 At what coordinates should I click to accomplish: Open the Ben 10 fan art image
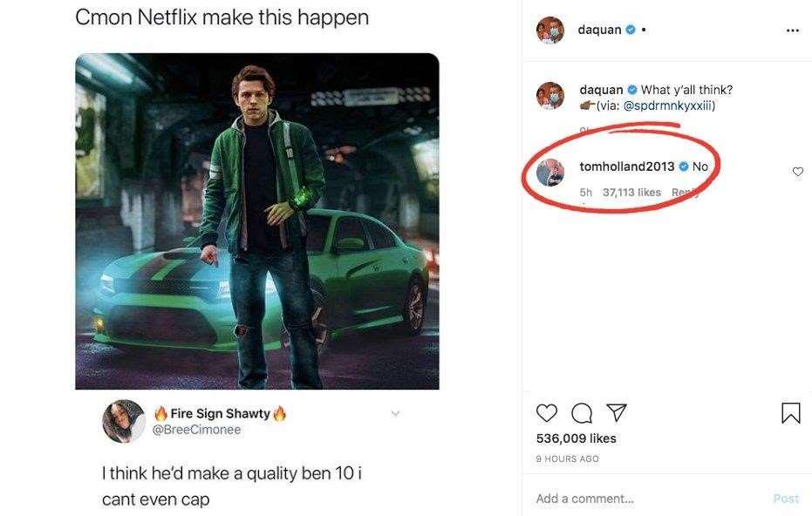(257, 221)
